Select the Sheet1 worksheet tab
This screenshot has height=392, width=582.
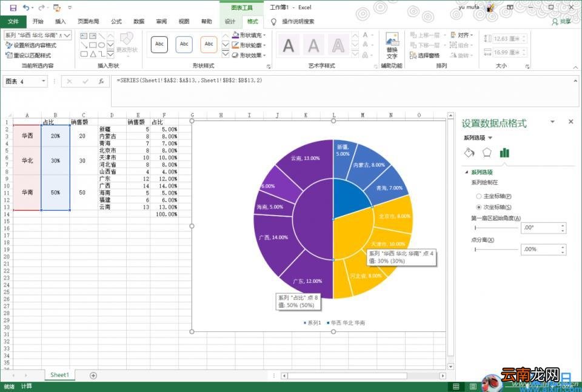[x=59, y=375]
